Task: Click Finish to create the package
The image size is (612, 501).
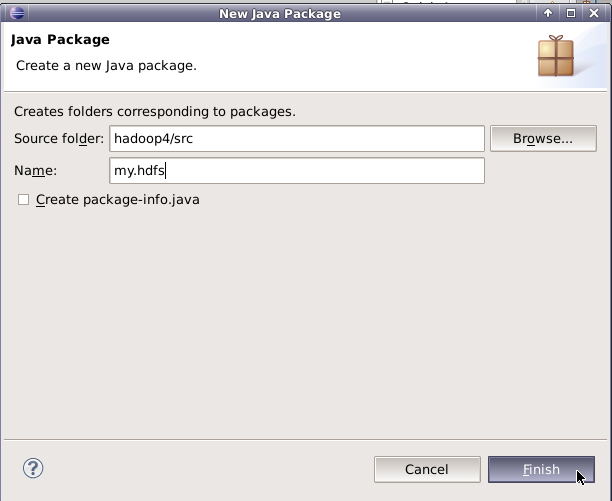Action: [541, 469]
